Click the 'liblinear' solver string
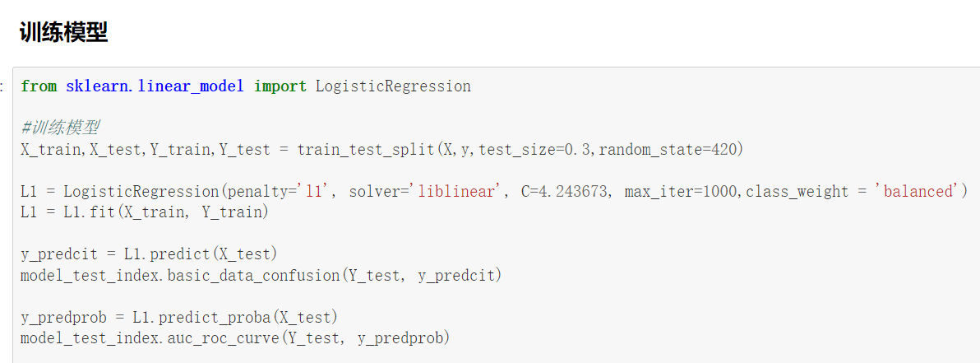This screenshot has height=363, width=980. click(x=458, y=192)
